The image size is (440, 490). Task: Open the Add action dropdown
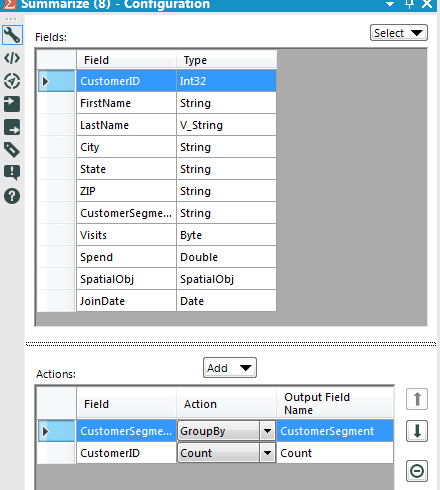230,368
